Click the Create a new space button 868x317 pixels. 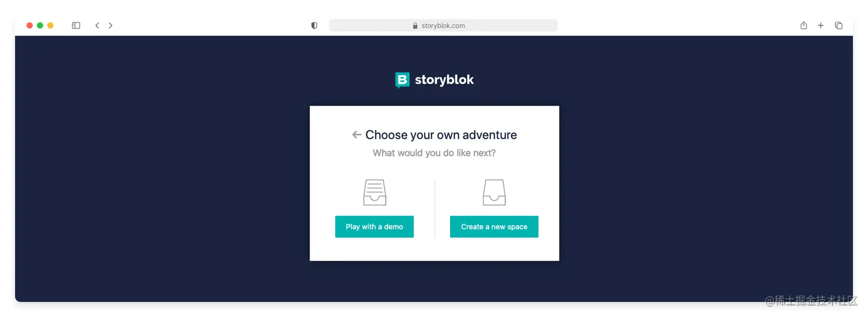point(494,226)
